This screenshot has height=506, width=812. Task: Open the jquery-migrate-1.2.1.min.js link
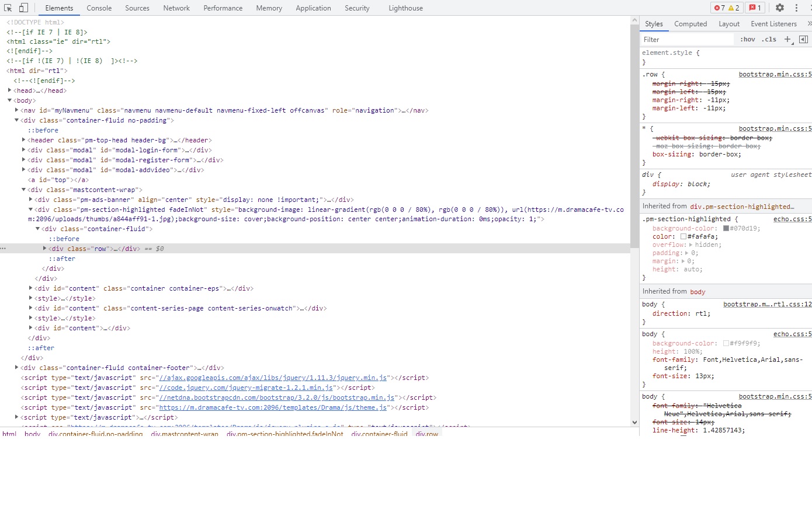point(246,388)
